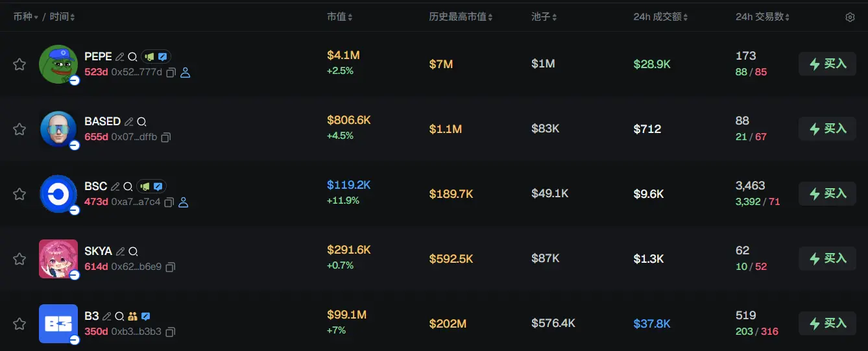Open the table column settings gear
This screenshot has width=868, height=351.
point(850,18)
